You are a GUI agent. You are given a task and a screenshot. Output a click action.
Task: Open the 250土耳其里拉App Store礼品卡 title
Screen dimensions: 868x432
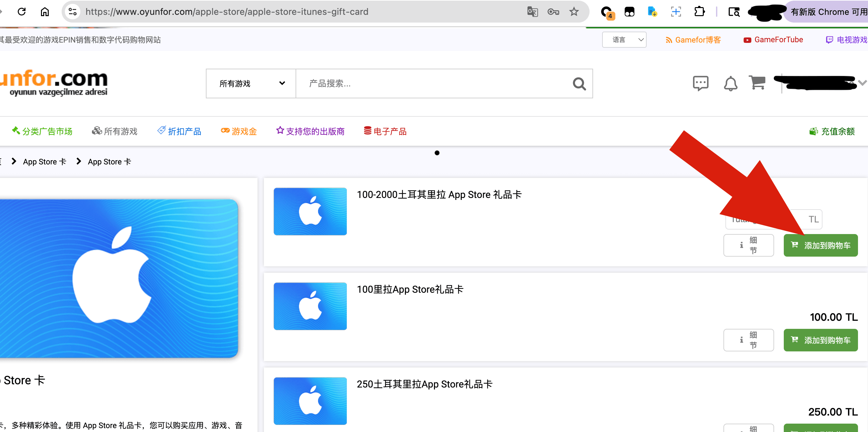(x=425, y=384)
